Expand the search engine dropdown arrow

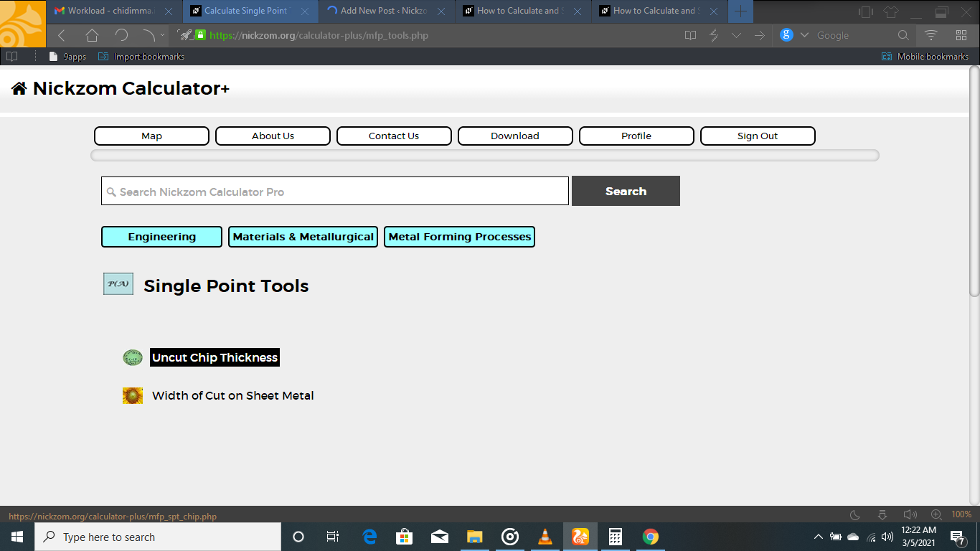tap(804, 35)
